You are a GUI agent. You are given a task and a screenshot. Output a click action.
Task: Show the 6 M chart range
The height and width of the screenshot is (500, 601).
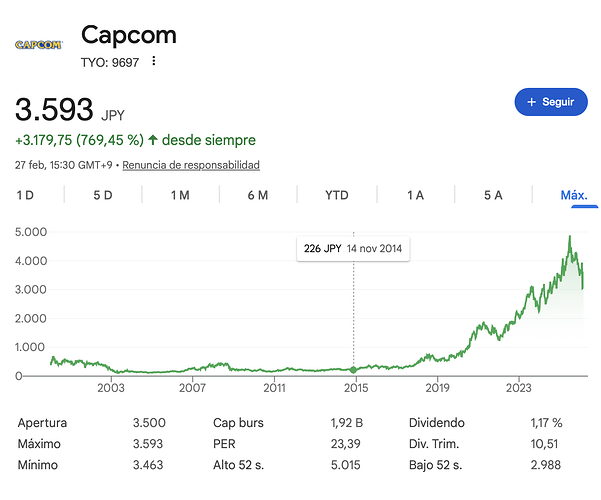tap(258, 195)
